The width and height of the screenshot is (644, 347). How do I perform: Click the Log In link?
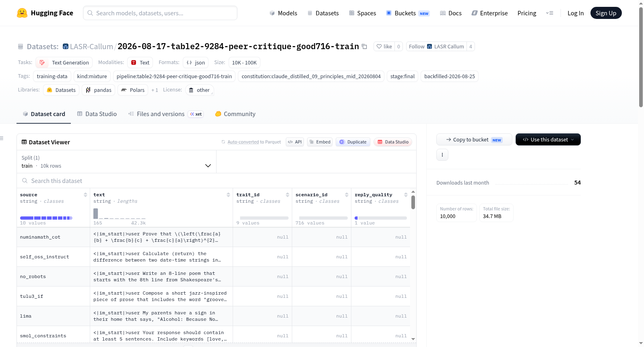(576, 13)
